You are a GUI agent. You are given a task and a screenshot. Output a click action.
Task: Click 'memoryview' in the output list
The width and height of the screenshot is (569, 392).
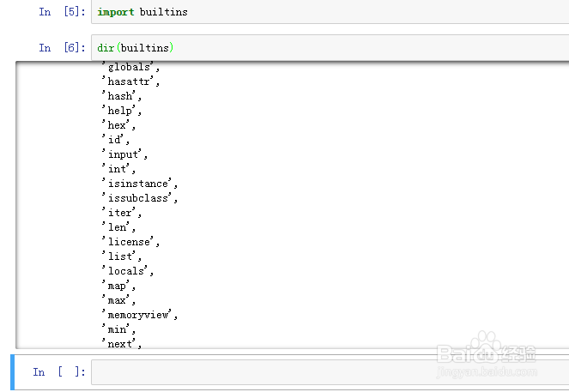click(140, 315)
